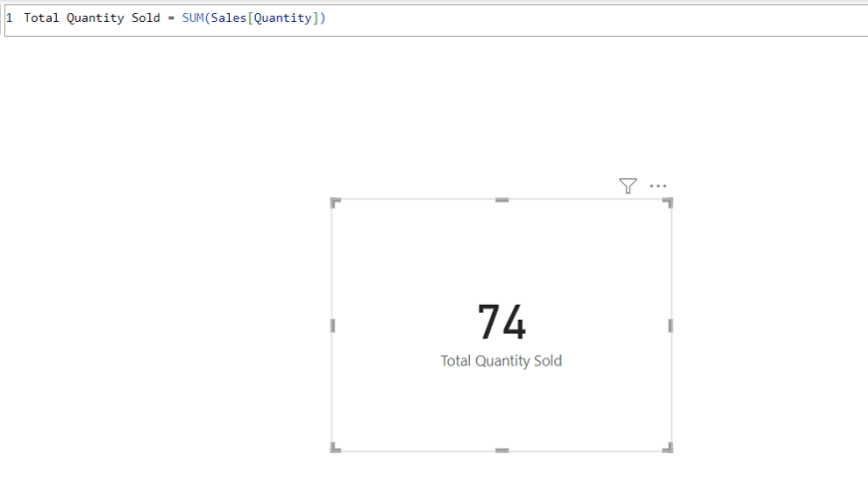Click the 'Total Quantity Sold' card label
Viewport: 868px width, 489px height.
click(x=501, y=362)
